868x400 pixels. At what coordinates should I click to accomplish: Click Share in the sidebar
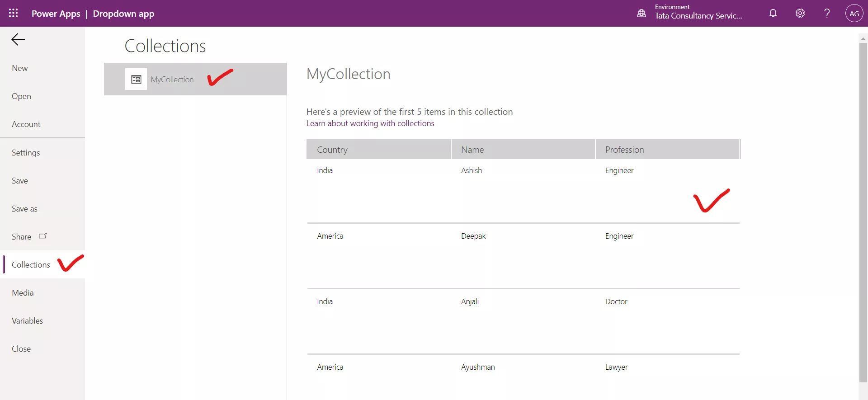point(22,237)
